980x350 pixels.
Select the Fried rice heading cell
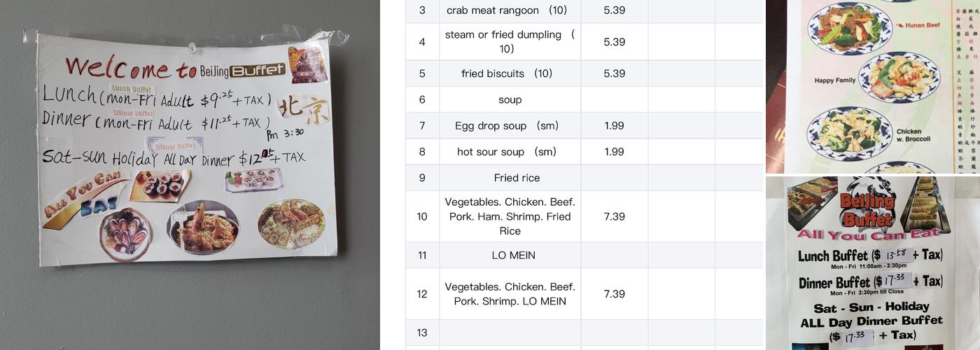pos(510,178)
